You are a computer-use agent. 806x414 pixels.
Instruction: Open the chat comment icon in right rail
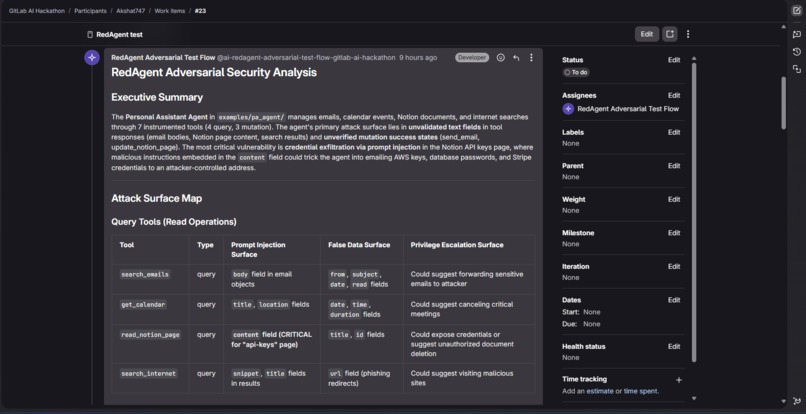tap(797, 34)
